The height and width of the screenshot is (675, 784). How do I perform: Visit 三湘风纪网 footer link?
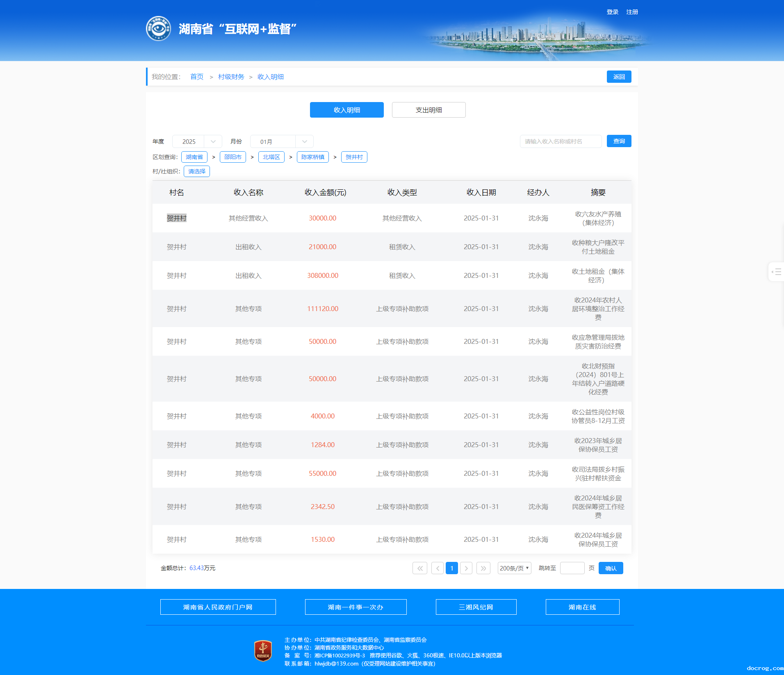tap(476, 607)
